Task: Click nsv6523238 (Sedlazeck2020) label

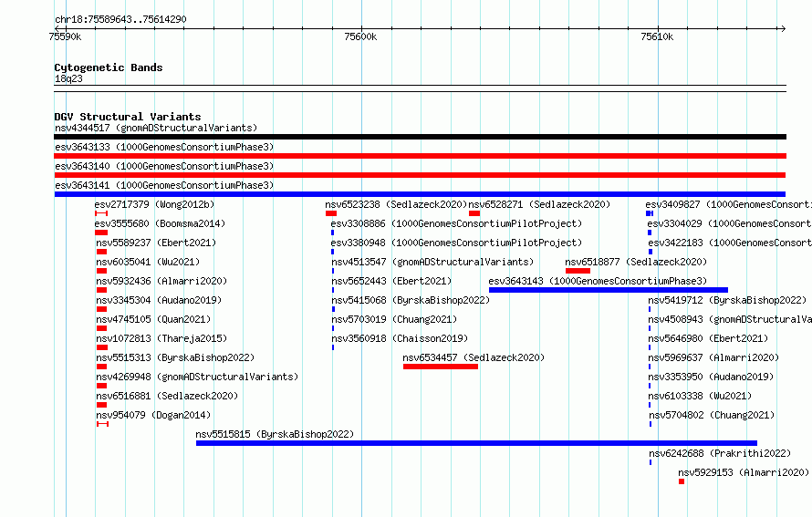Action: coord(396,204)
